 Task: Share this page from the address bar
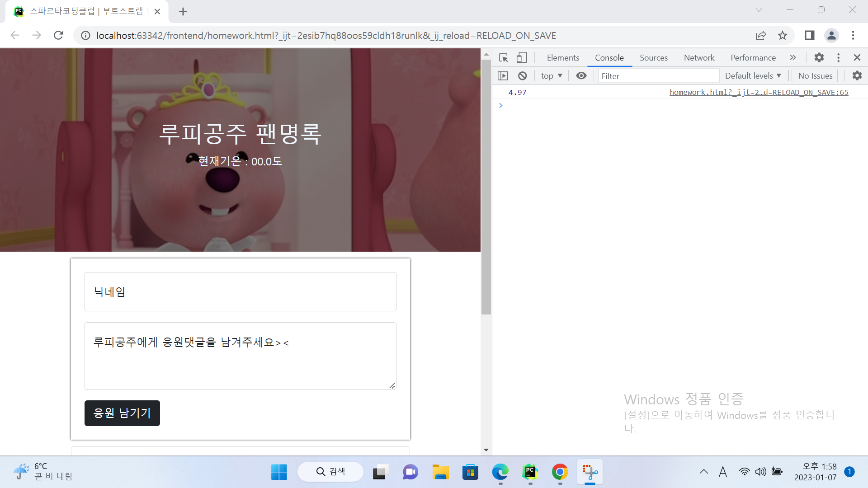coord(761,35)
